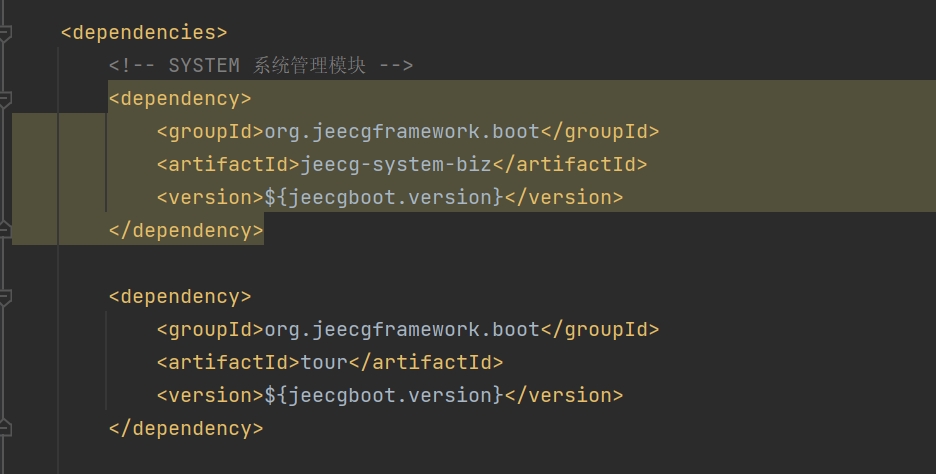Collapse the first dependency fold marker
The width and height of the screenshot is (936, 474).
pos(5,99)
